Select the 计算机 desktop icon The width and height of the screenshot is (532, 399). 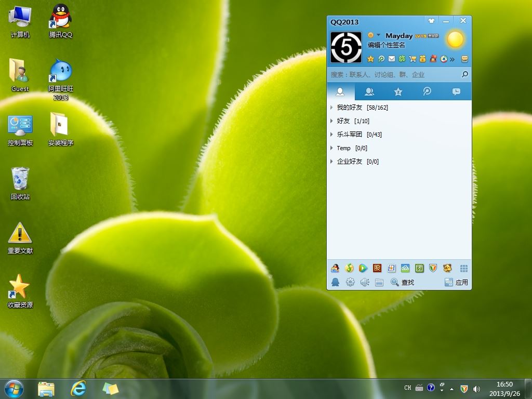(20, 21)
